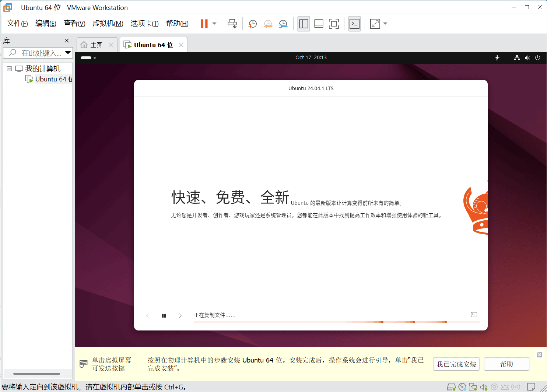Viewport: 547px width, 392px height.
Task: Click the stretch guest display icon
Action: (x=375, y=24)
